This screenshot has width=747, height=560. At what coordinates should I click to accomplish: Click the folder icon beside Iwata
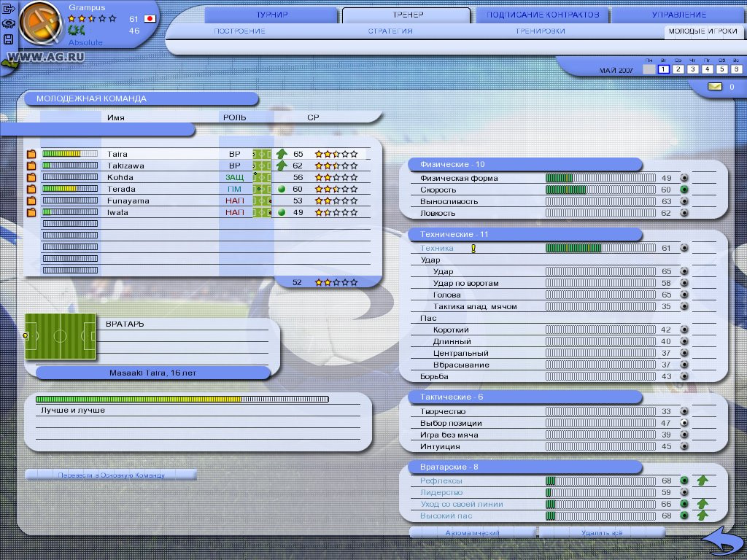coord(31,212)
